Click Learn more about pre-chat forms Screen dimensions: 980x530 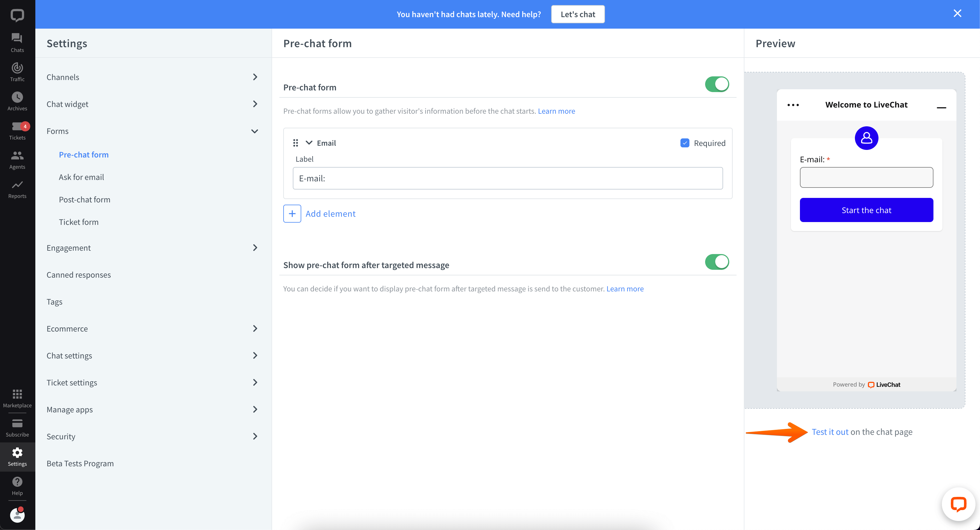click(556, 111)
